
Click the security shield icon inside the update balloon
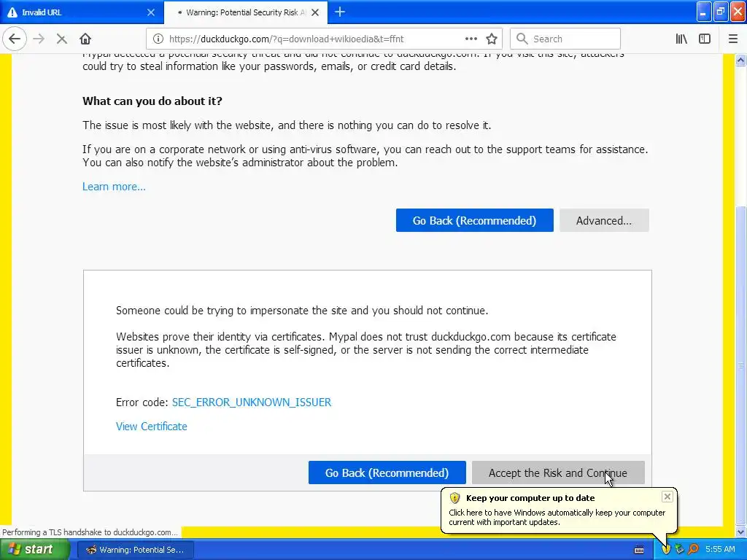point(455,498)
